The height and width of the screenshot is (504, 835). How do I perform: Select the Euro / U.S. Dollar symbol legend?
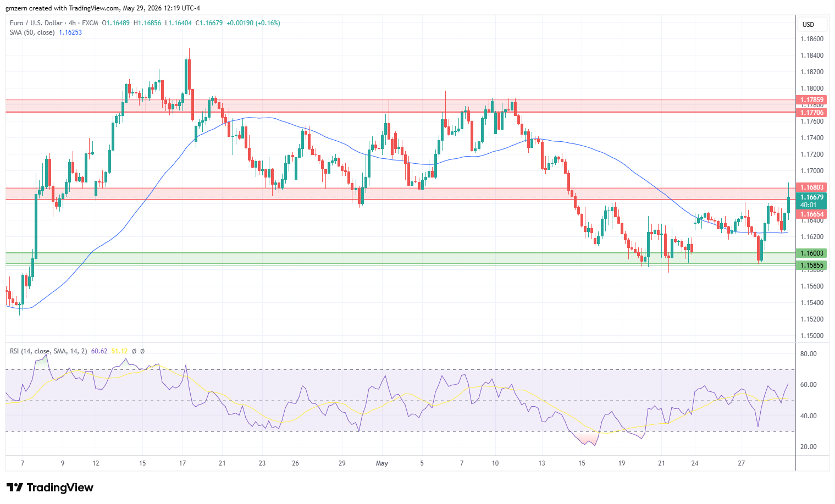[x=54, y=23]
